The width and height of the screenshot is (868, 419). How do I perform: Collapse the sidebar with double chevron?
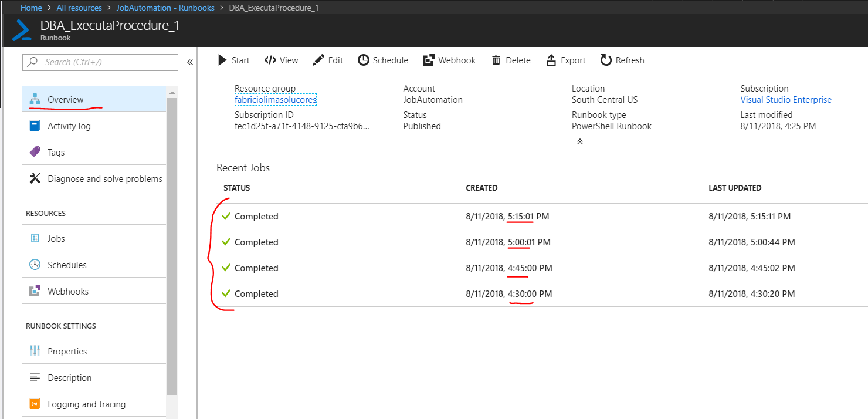tap(190, 62)
